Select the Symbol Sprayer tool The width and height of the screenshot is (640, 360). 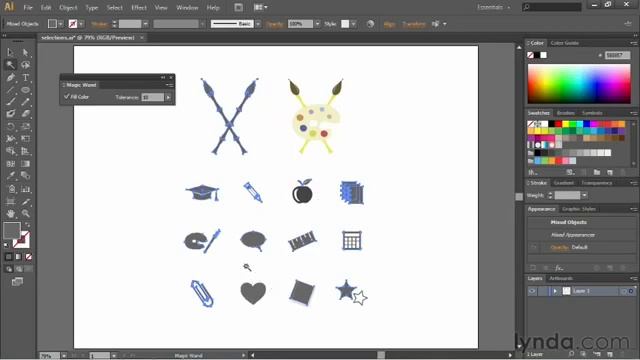(11, 189)
